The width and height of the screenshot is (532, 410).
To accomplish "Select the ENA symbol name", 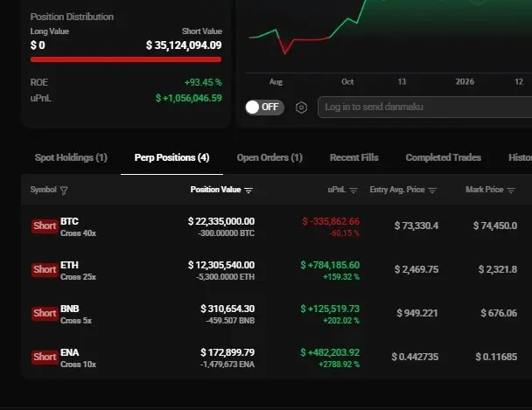I will point(69,352).
